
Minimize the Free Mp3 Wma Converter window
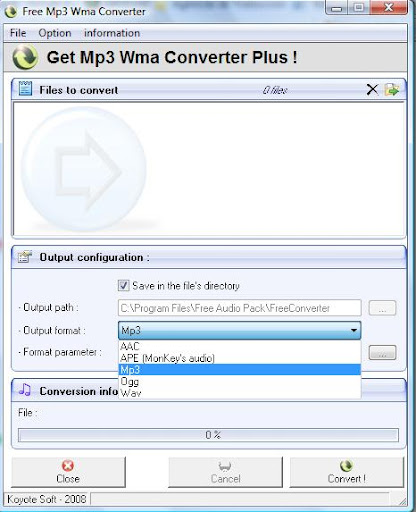tap(337, 8)
